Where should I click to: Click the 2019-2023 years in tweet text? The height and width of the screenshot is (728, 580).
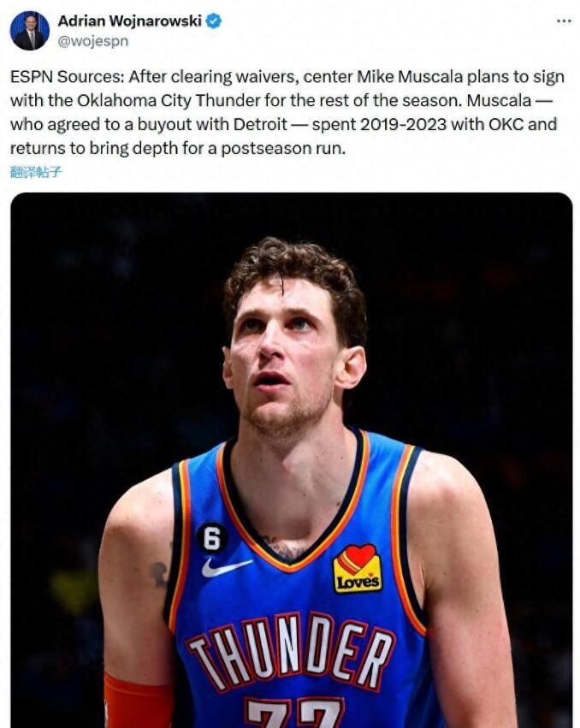tap(403, 124)
